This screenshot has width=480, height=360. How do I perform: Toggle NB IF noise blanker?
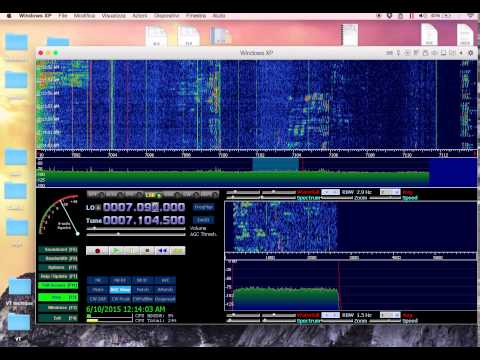click(x=142, y=280)
